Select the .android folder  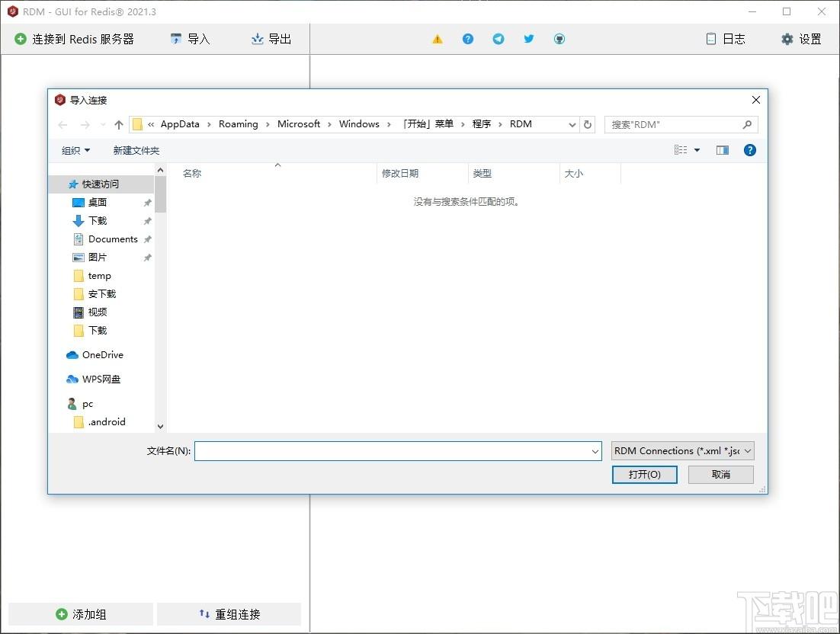pyautogui.click(x=107, y=422)
